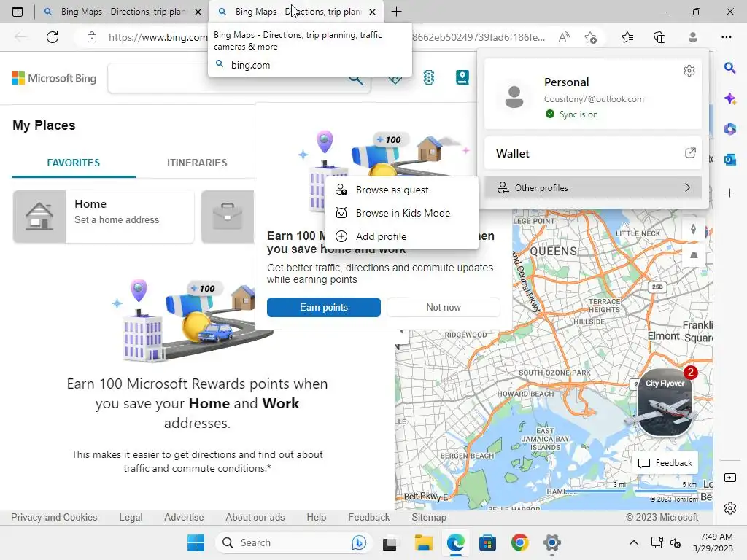Click the Bing search magnifier icon
The height and width of the screenshot is (560, 747).
pyautogui.click(x=356, y=79)
